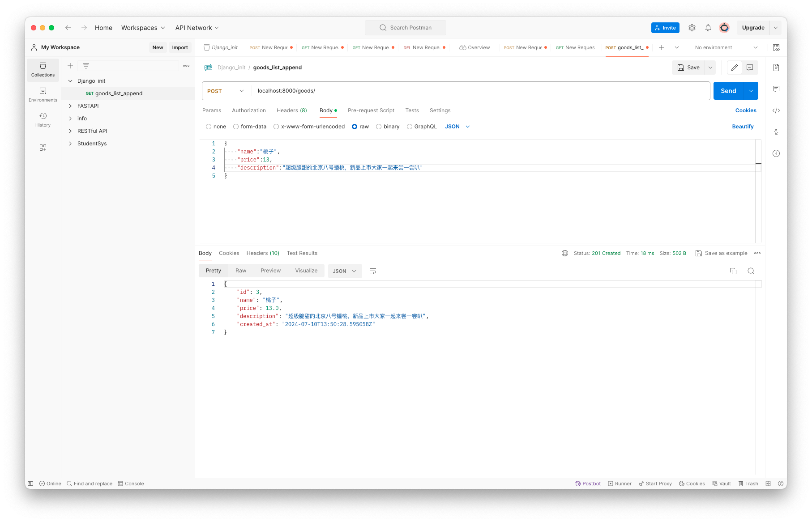Viewport: 812px width, 522px height.
Task: Add a new request tab with plus icon
Action: [662, 47]
